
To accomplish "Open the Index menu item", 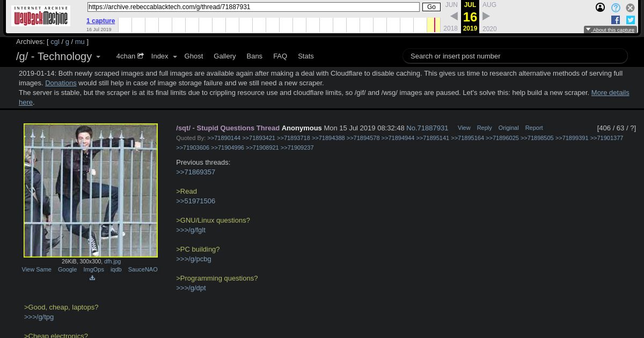I will pos(159,56).
